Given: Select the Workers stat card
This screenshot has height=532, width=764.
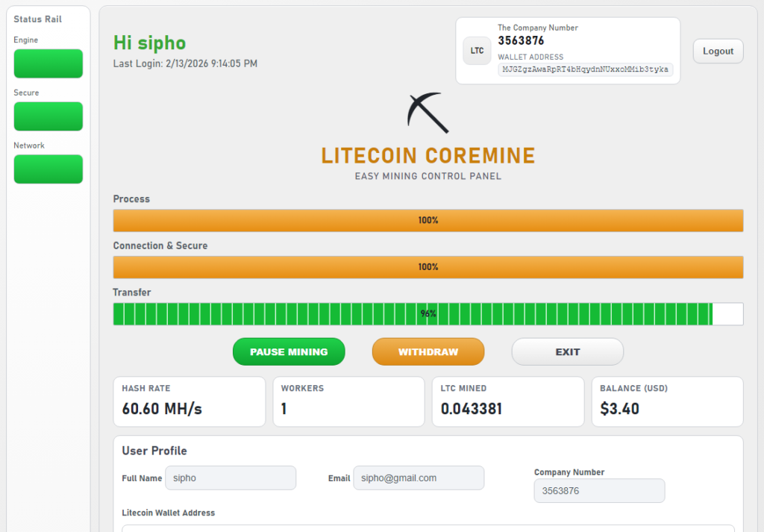Looking at the screenshot, I should 348,401.
